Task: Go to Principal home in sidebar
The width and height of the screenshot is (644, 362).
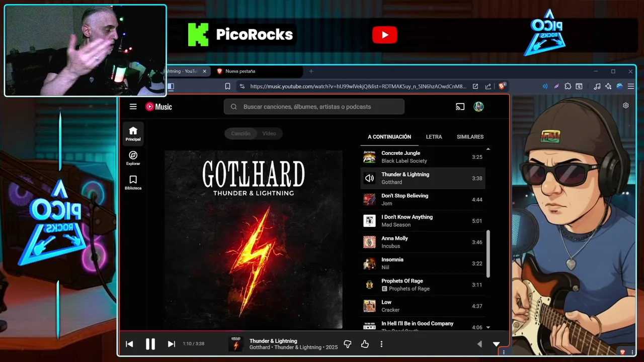Action: pyautogui.click(x=133, y=134)
